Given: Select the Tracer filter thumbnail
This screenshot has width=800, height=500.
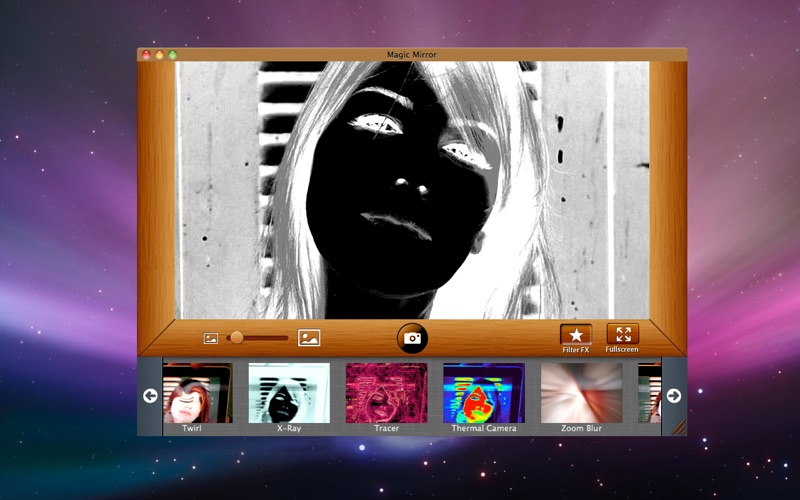Looking at the screenshot, I should click(x=387, y=393).
